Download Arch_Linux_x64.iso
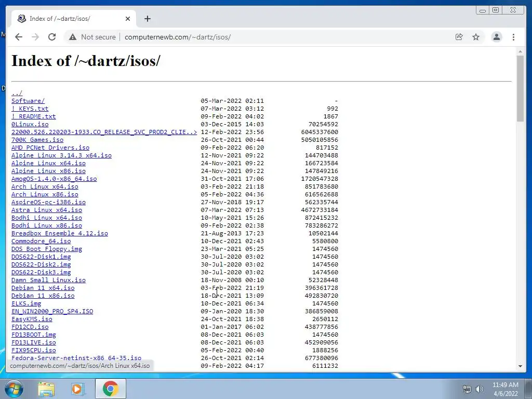The height and width of the screenshot is (399, 532). (x=45, y=187)
